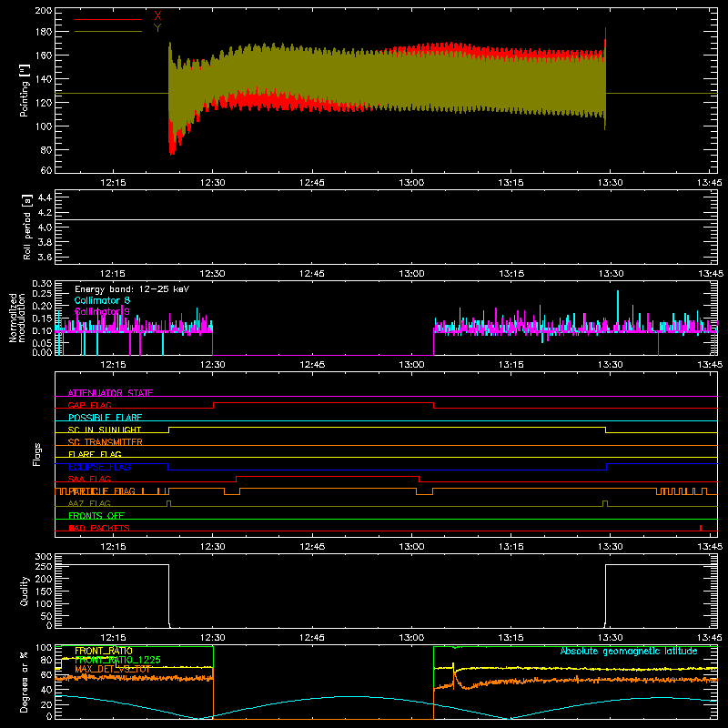Click the 300 value on Quality axis

point(43,557)
